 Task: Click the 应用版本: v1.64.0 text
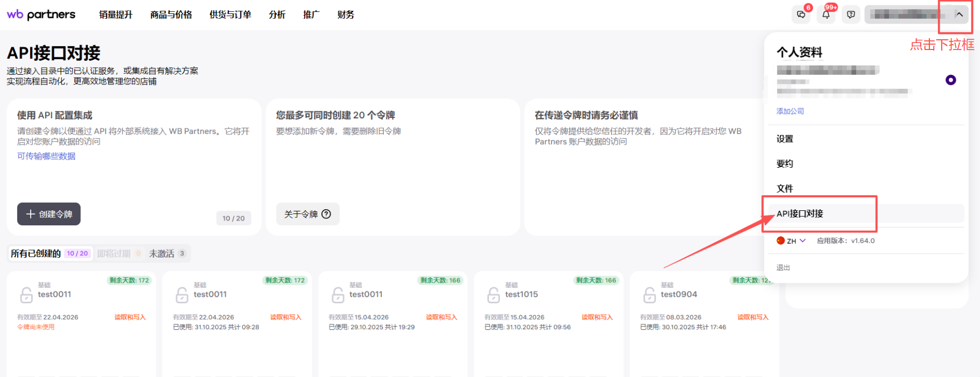click(846, 241)
